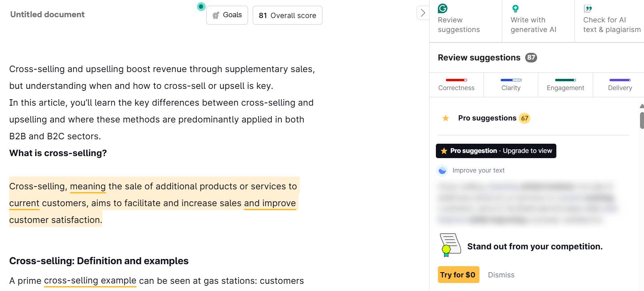This screenshot has height=291, width=644.
Task: Open the 81 Overall score button
Action: coord(287,15)
